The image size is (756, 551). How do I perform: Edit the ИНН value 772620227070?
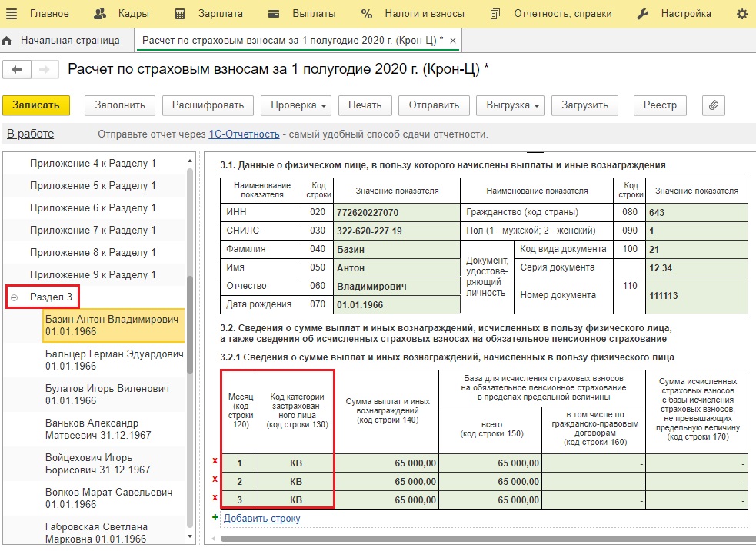coord(396,212)
